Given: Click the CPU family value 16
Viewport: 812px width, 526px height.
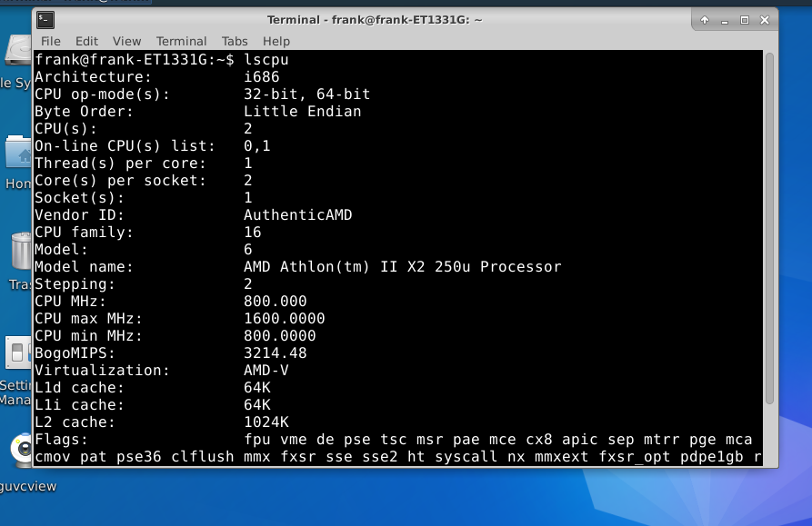Looking at the screenshot, I should [x=253, y=233].
